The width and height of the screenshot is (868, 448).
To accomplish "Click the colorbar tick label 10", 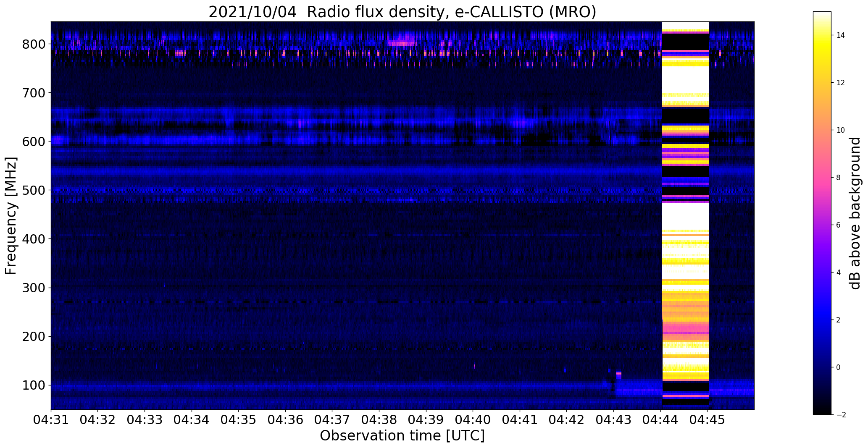I will pyautogui.click(x=841, y=130).
